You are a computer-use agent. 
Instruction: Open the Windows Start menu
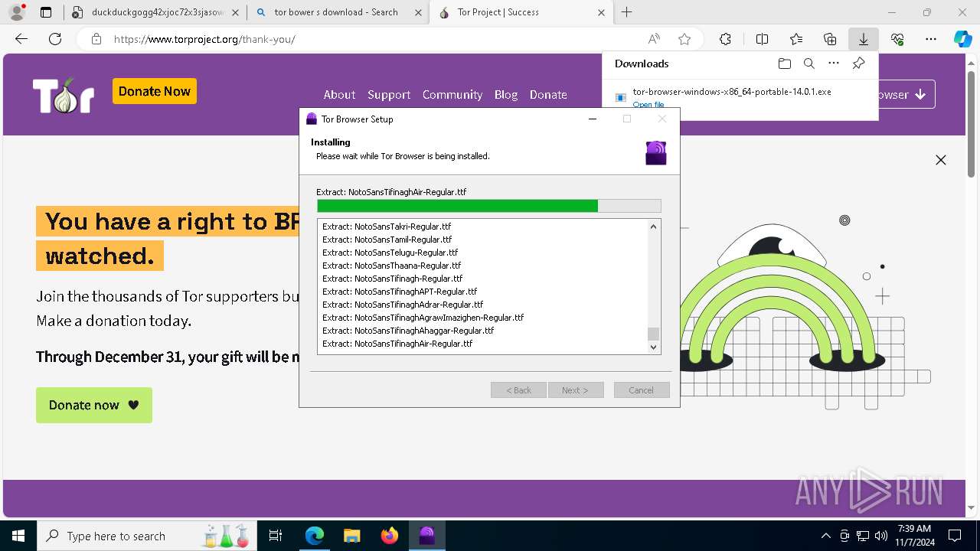pos(18,536)
